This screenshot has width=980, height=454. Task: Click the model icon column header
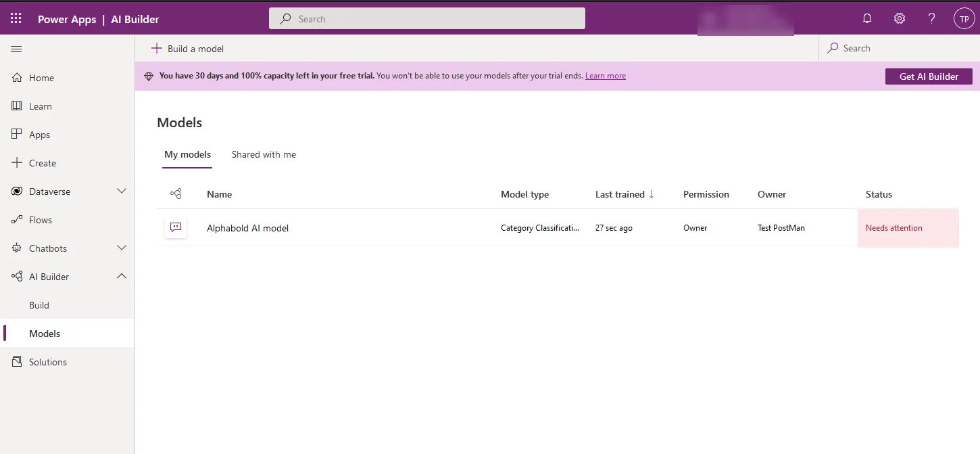(176, 194)
